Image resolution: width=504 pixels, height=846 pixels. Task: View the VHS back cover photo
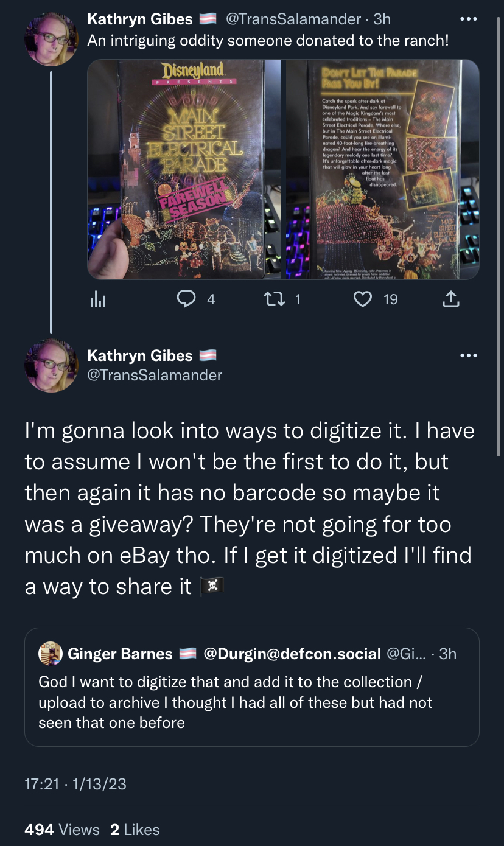382,169
